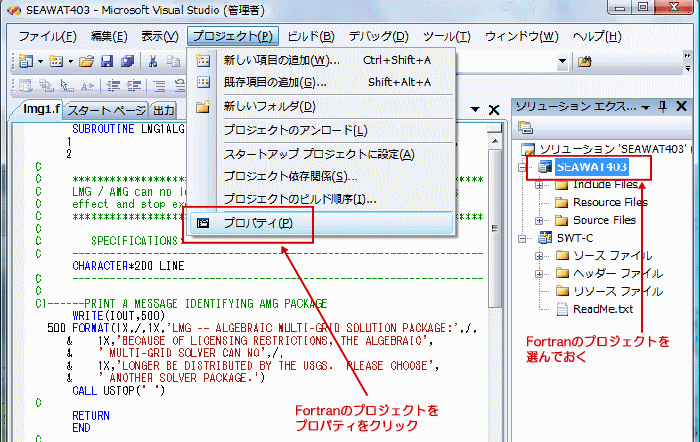700x442 pixels.
Task: Open the ウィンドウ(W) menu
Action: [521, 36]
